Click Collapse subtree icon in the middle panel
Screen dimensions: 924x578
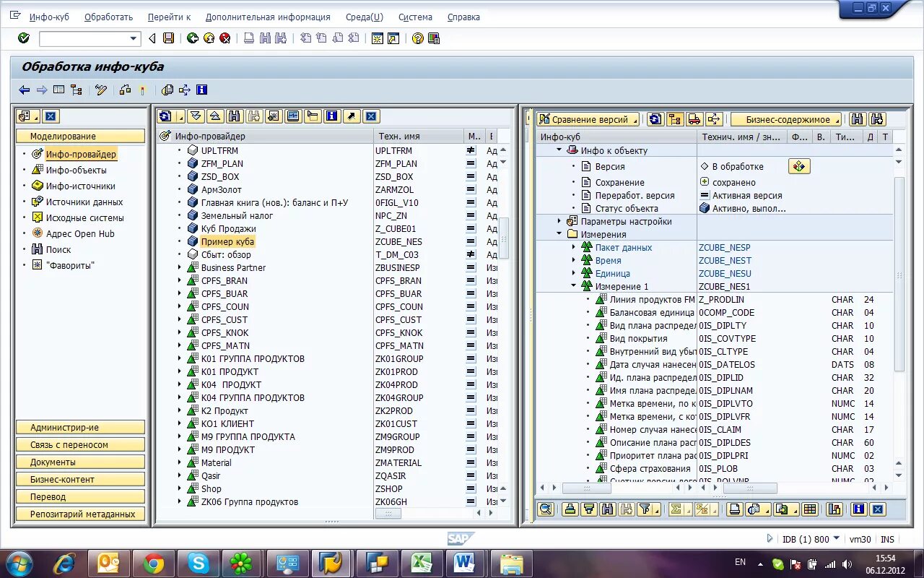215,116
